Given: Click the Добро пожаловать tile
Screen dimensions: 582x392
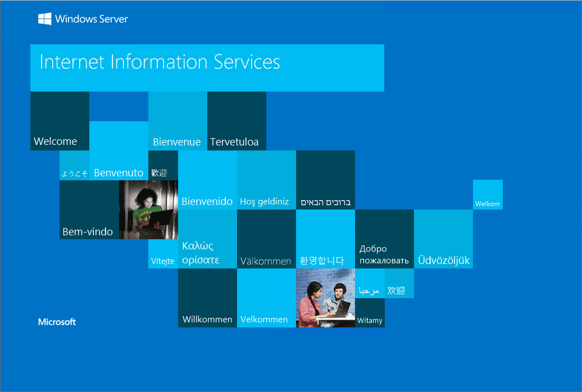Looking at the screenshot, I should (384, 239).
